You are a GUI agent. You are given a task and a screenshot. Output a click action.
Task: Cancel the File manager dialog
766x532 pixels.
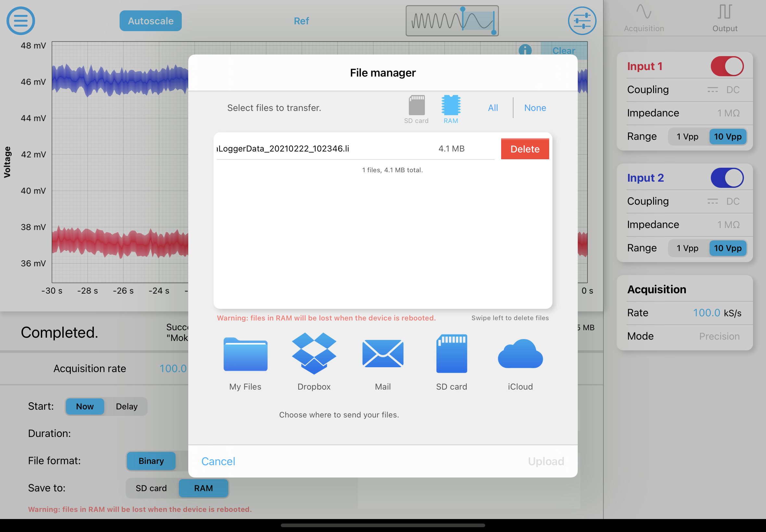click(x=218, y=461)
